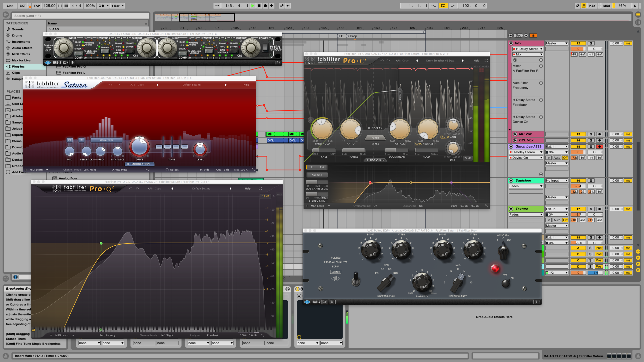Open Texture Fades chooser dropdown
The image size is (644, 362).
[x=526, y=214]
